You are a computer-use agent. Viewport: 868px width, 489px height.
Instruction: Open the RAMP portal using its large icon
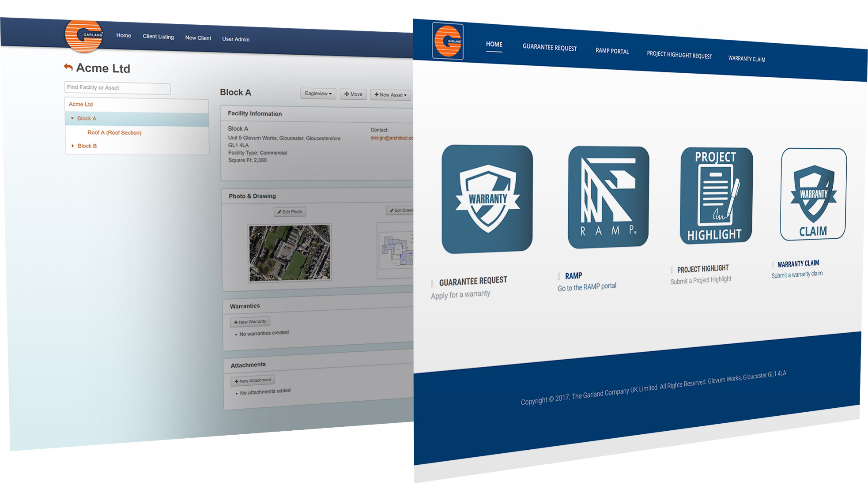click(x=608, y=196)
